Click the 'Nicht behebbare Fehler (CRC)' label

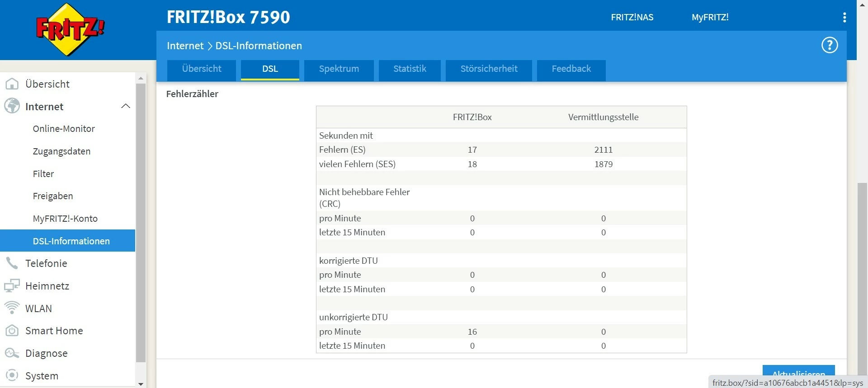click(x=364, y=198)
